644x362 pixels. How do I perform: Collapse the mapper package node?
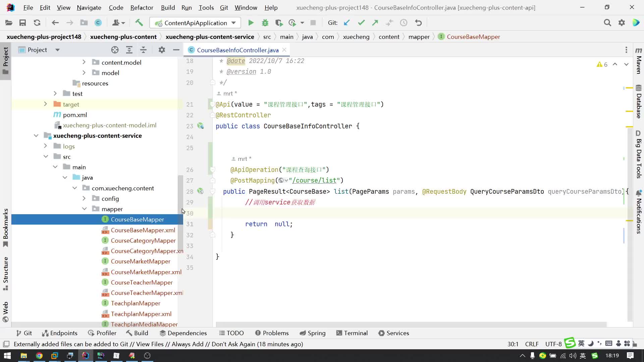84,209
